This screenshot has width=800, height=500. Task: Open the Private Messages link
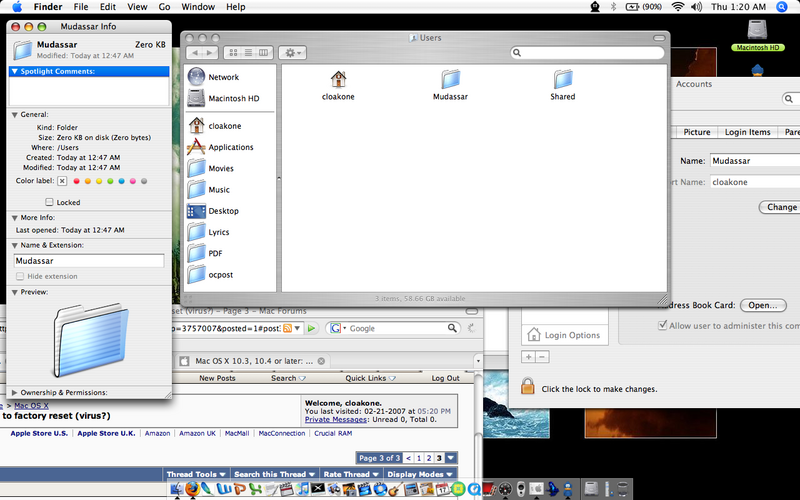tap(336, 419)
